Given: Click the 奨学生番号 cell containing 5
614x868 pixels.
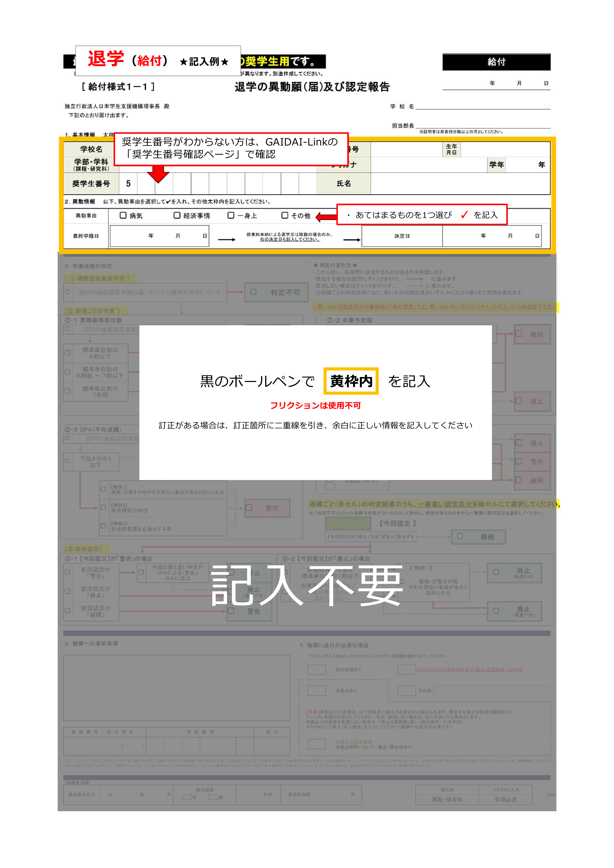Looking at the screenshot, I should pyautogui.click(x=128, y=184).
